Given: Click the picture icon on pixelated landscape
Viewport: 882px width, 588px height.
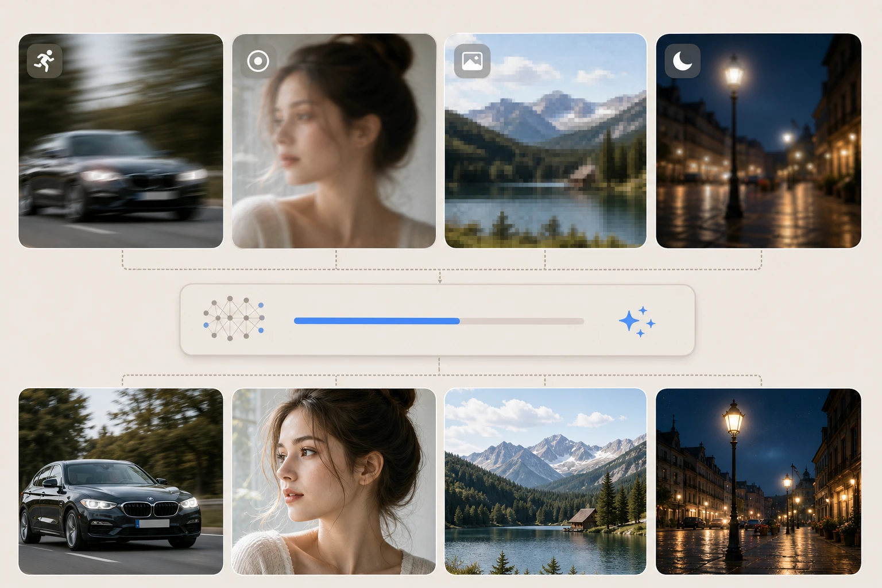Looking at the screenshot, I should (x=472, y=60).
